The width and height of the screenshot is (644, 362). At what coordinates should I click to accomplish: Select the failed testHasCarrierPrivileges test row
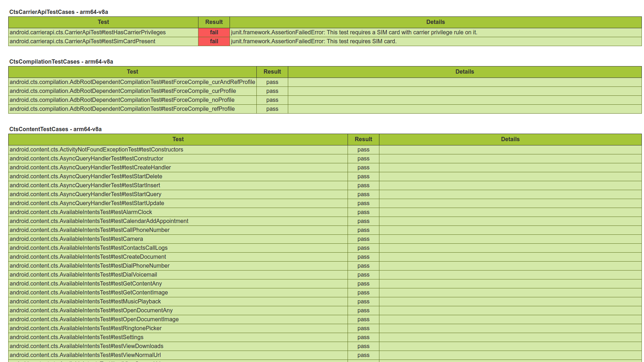coord(88,32)
